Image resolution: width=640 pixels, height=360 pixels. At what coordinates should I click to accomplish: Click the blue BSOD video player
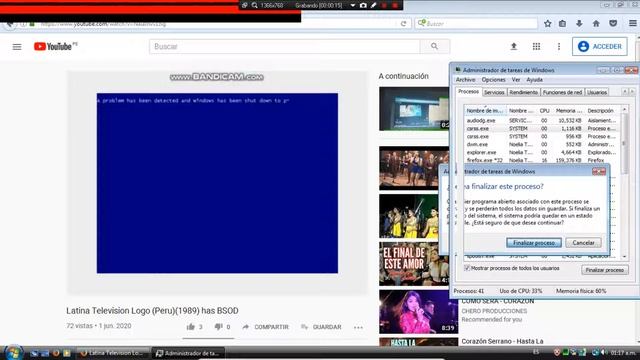coord(217,183)
